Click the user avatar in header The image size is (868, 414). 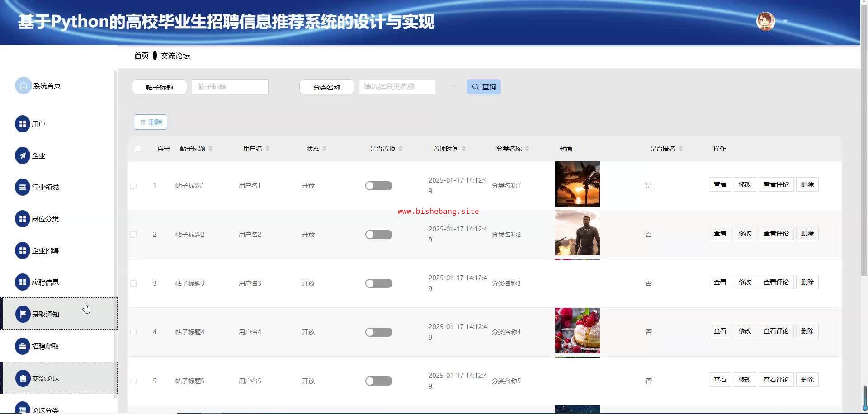(x=765, y=21)
